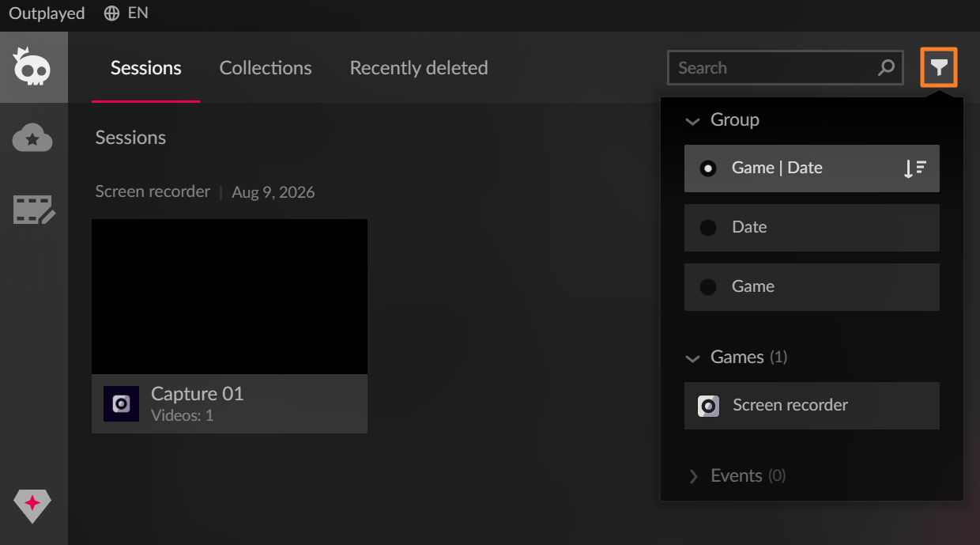Click the search magnifier icon
The height and width of the screenshot is (545, 980).
click(x=887, y=67)
